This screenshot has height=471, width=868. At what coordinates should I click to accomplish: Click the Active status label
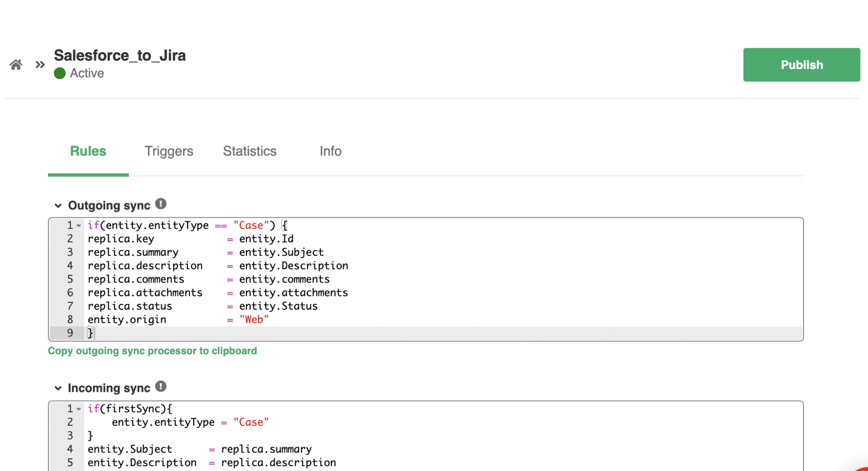87,73
